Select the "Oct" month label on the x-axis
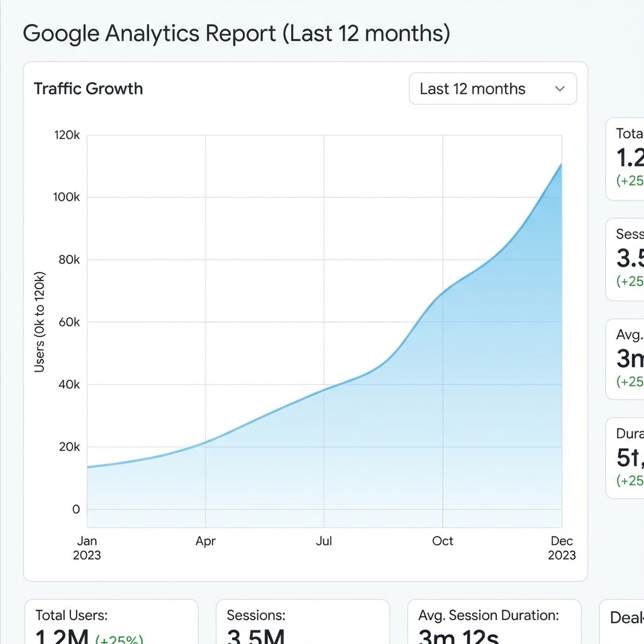Viewport: 644px width, 644px height. coord(442,541)
